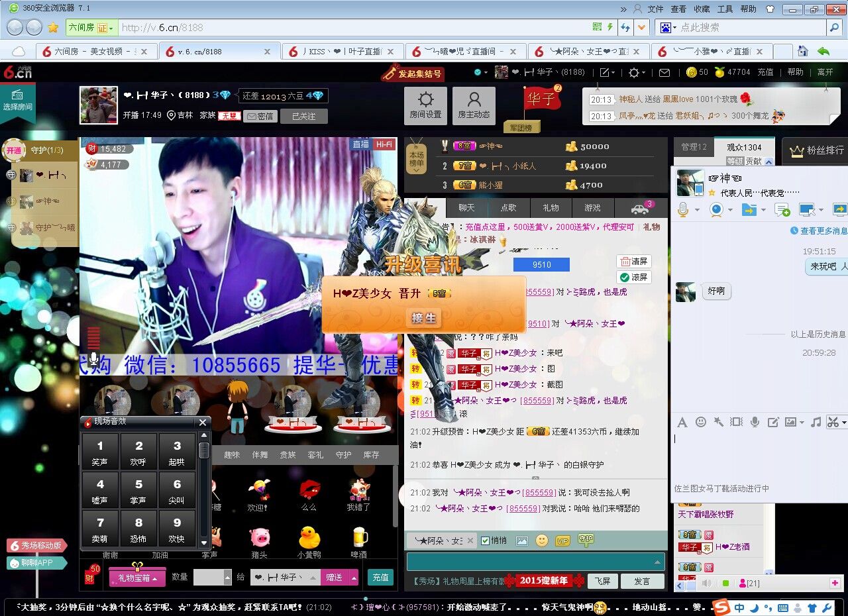Viewport: 848px width, 616px height.
Task: Click the 现场音效 panel scrollbar
Action: pyautogui.click(x=204, y=452)
